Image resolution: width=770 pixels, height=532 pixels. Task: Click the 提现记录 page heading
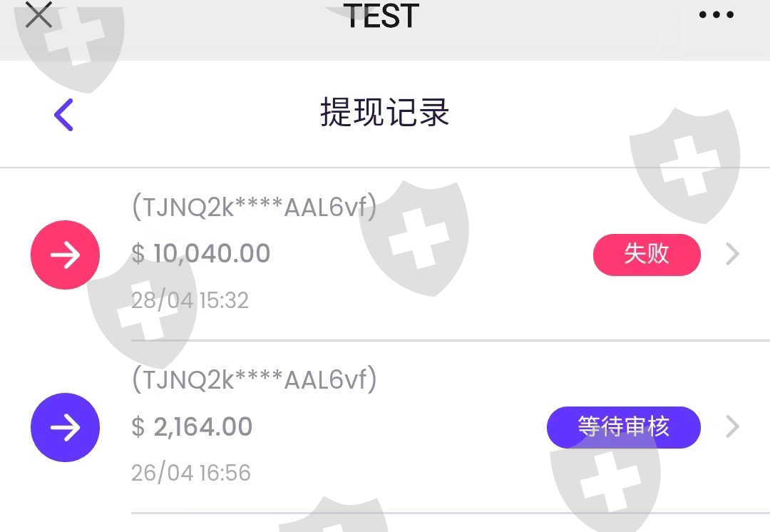point(384,113)
